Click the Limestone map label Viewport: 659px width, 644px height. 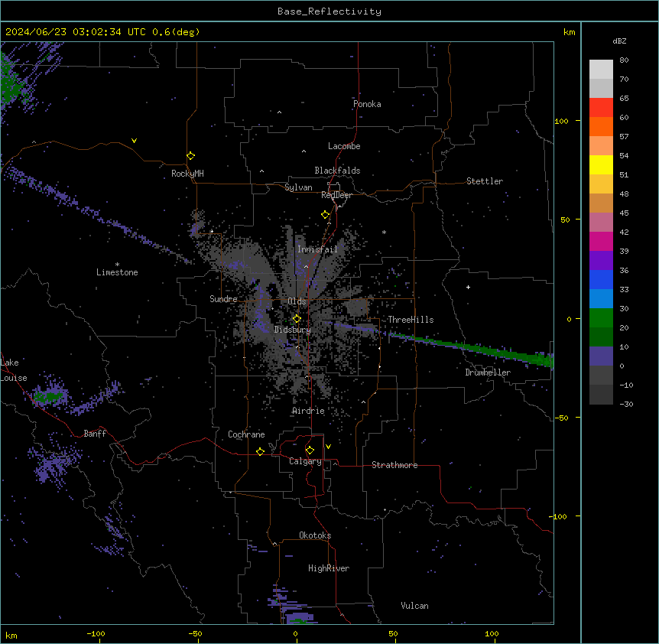[117, 272]
